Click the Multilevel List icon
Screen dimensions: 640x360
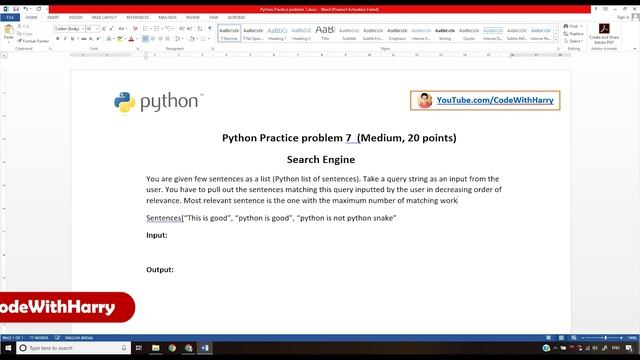168,29
